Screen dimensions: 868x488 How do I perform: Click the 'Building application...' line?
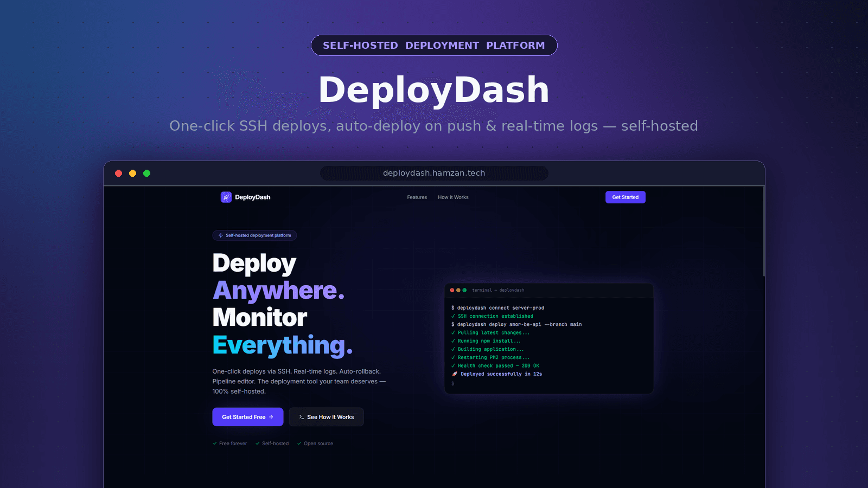[x=488, y=349]
